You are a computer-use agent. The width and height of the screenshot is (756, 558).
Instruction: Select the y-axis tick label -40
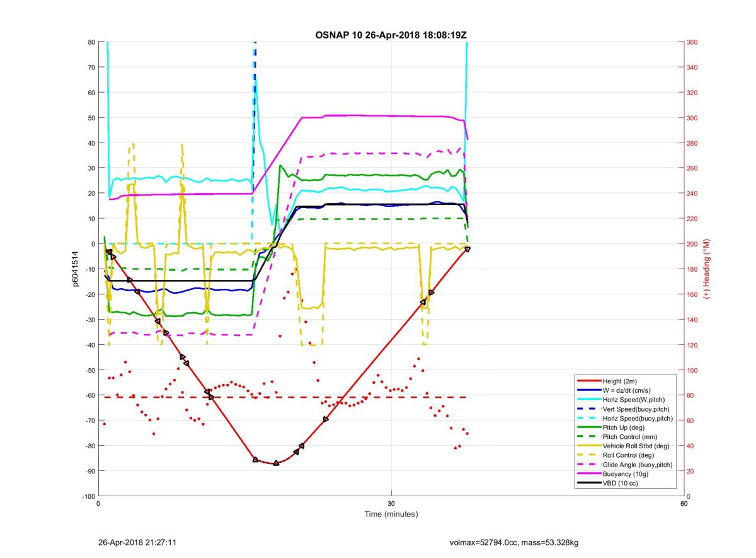pyautogui.click(x=89, y=345)
